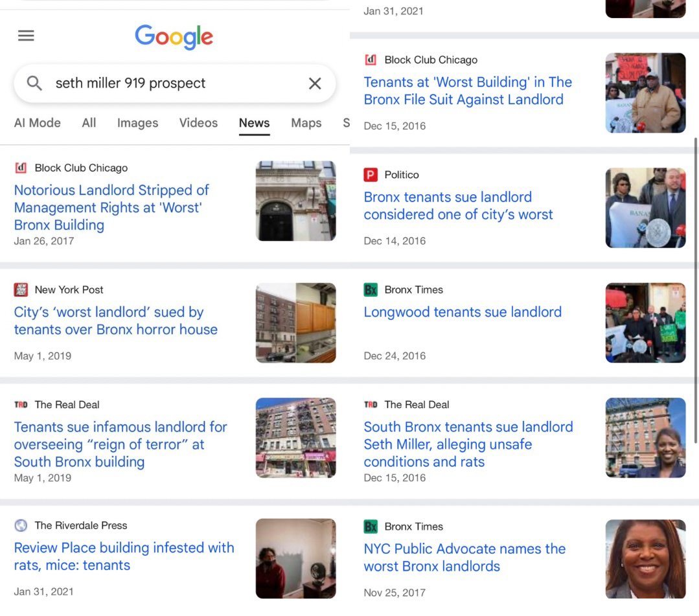This screenshot has width=699, height=616.
Task: Open Longwood tenants article thumbnail
Action: 645,323
